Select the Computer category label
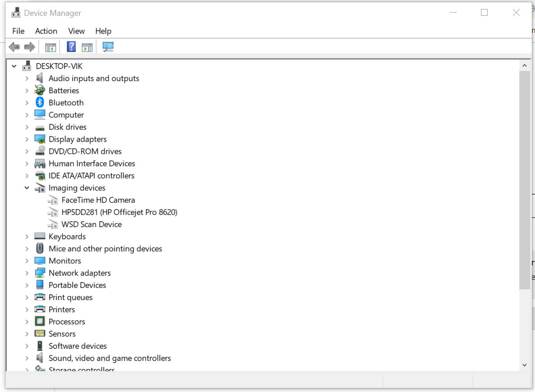The height and width of the screenshot is (392, 535). 66,115
